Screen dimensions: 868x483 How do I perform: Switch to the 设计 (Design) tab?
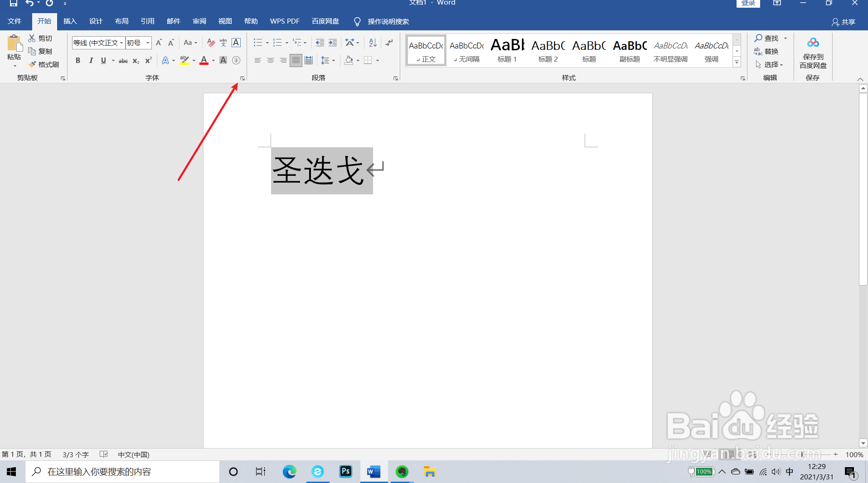[96, 21]
